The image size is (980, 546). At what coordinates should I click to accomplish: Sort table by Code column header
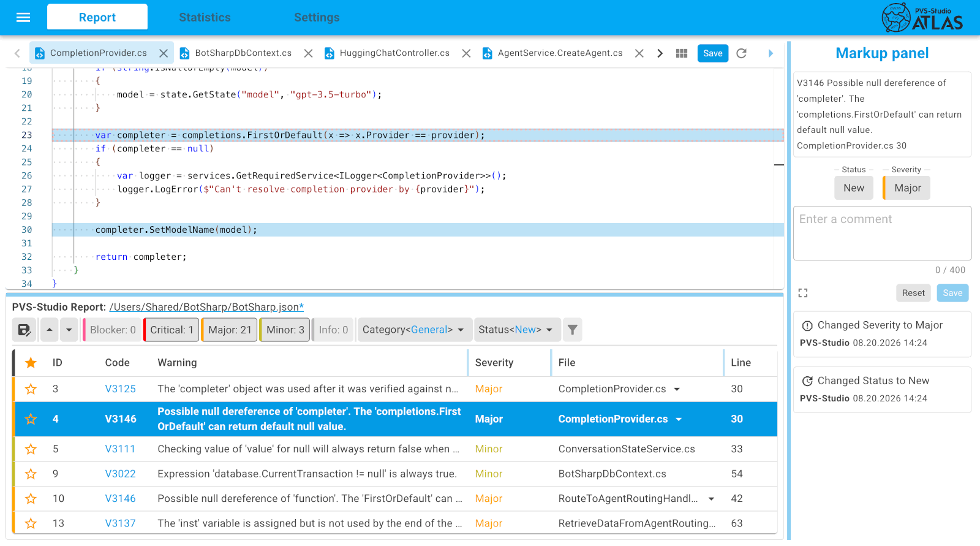pyautogui.click(x=117, y=363)
